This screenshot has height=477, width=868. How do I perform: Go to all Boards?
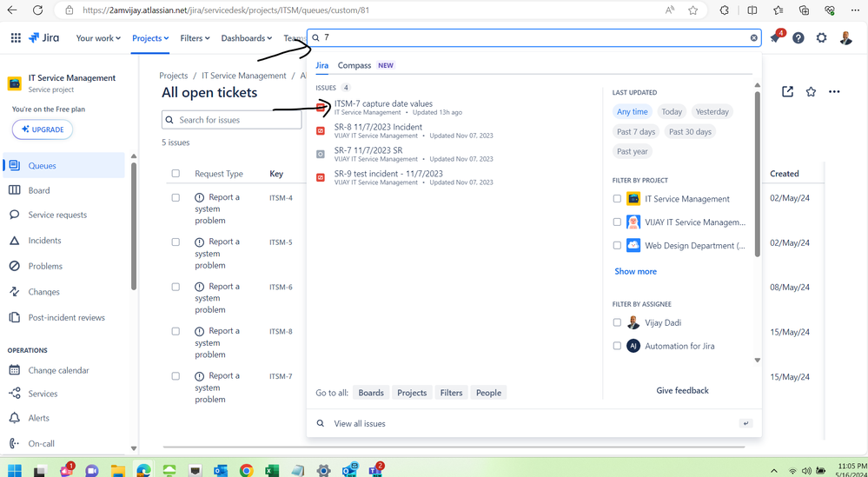coord(371,393)
